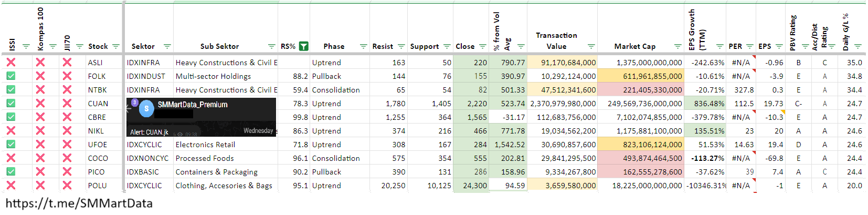The width and height of the screenshot is (868, 215).
Task: Open the Stock column filter
Action: coord(116,46)
